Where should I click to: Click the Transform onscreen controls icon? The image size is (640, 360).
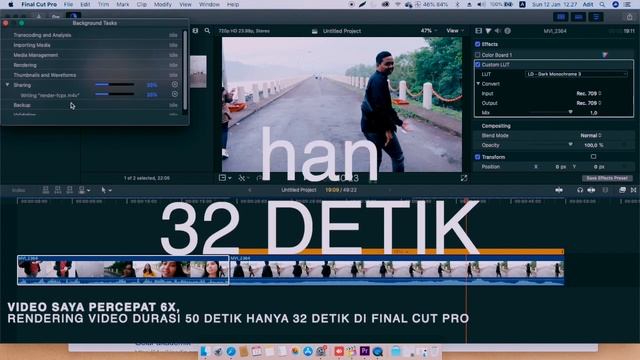point(593,157)
